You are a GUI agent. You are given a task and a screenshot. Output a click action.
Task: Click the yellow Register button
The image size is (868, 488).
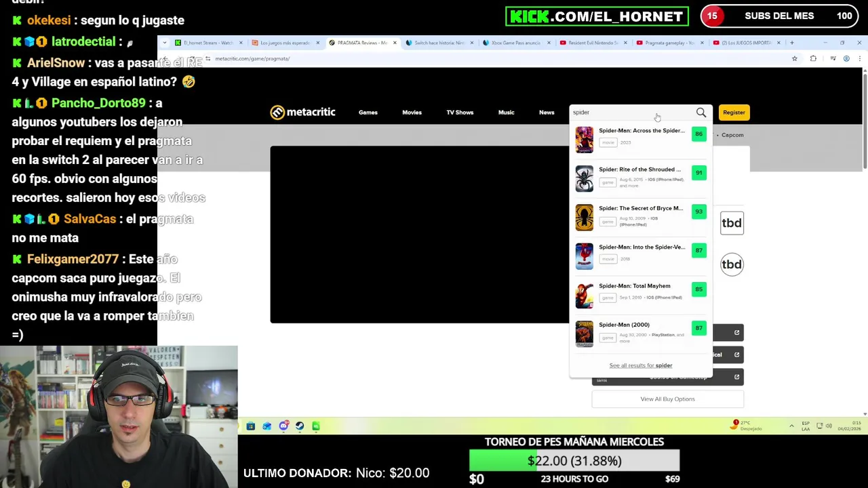734,113
